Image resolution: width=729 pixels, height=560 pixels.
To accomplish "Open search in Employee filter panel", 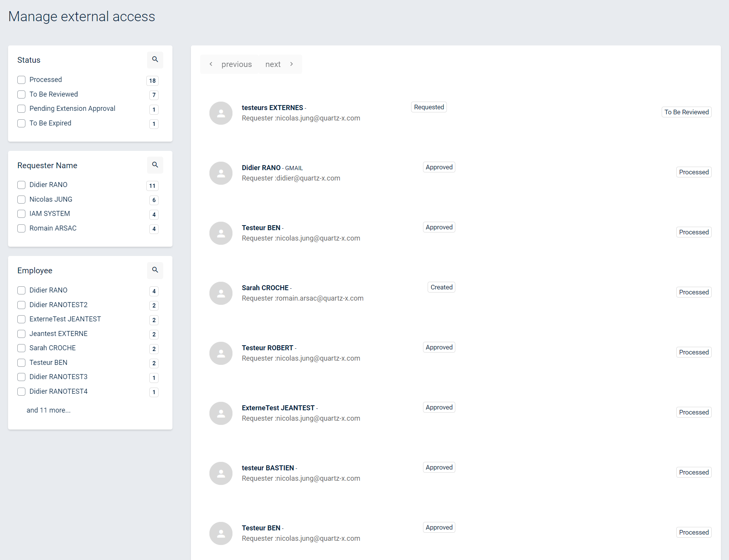I will [155, 270].
